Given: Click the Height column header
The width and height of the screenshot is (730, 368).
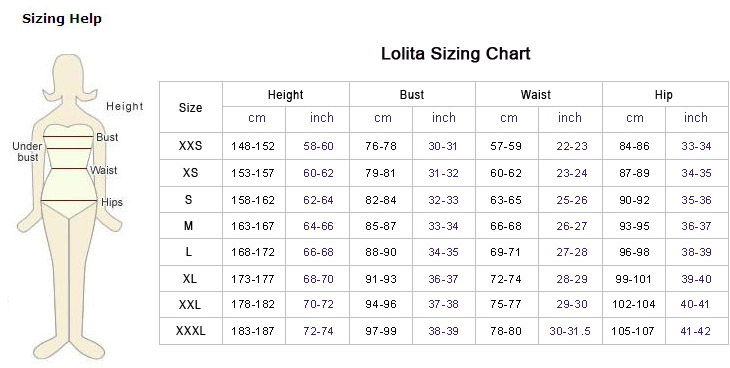Looking at the screenshot, I should (285, 95).
